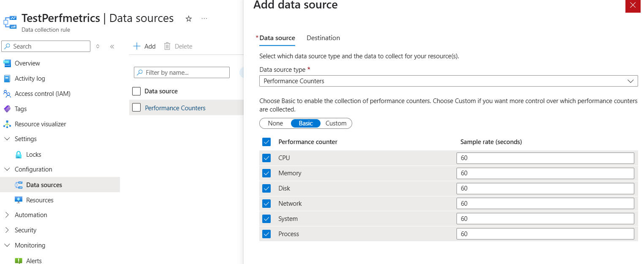Click the Tags icon in sidebar
644x264 pixels.
point(7,109)
